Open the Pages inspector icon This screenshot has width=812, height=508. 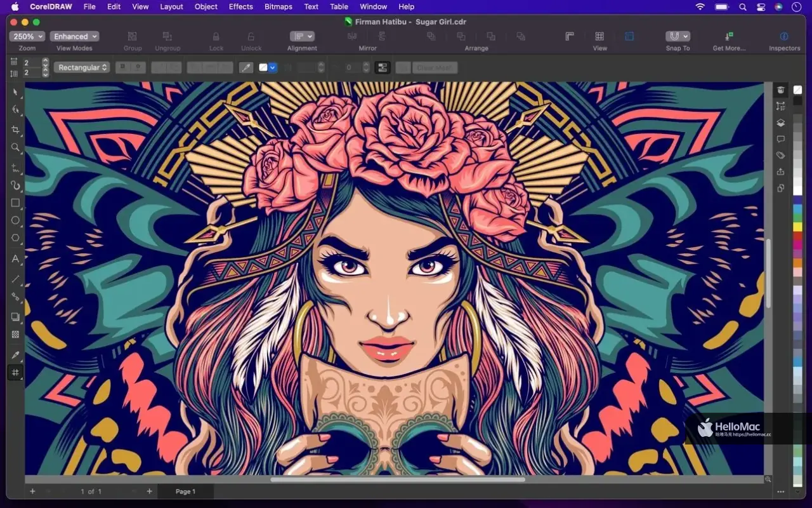(781, 188)
